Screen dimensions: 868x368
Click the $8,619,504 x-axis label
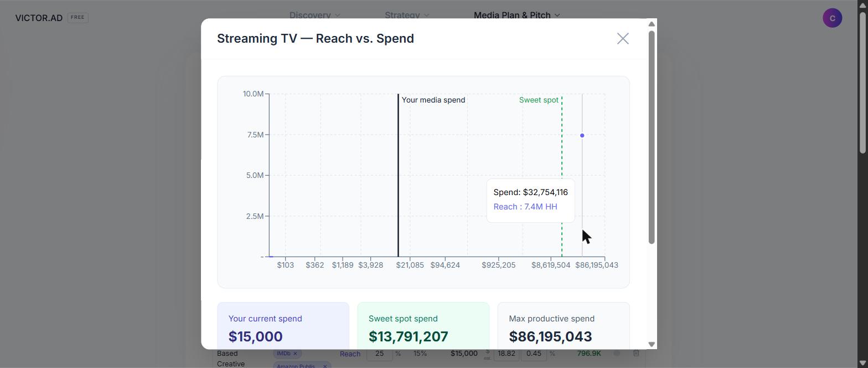[551, 265]
